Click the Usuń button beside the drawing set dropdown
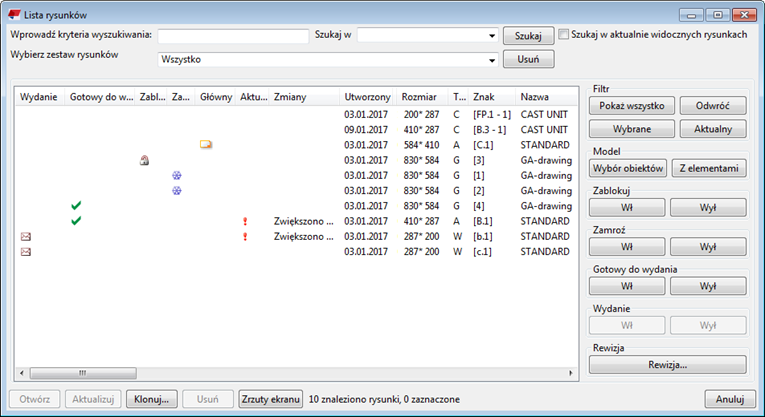Screen dimensions: 765x417 528,59
